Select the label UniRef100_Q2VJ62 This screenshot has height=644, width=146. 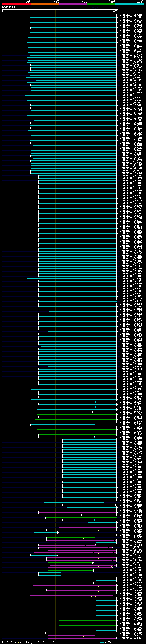[131, 585]
